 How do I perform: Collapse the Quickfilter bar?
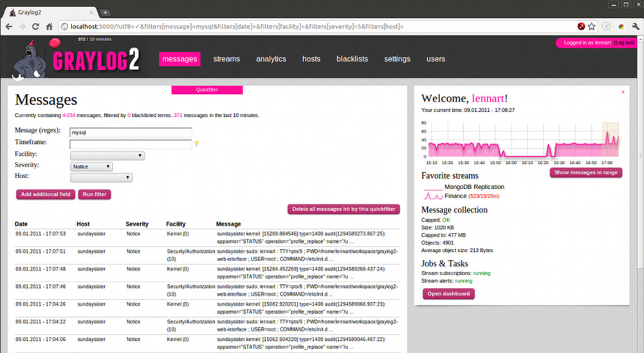(207, 90)
